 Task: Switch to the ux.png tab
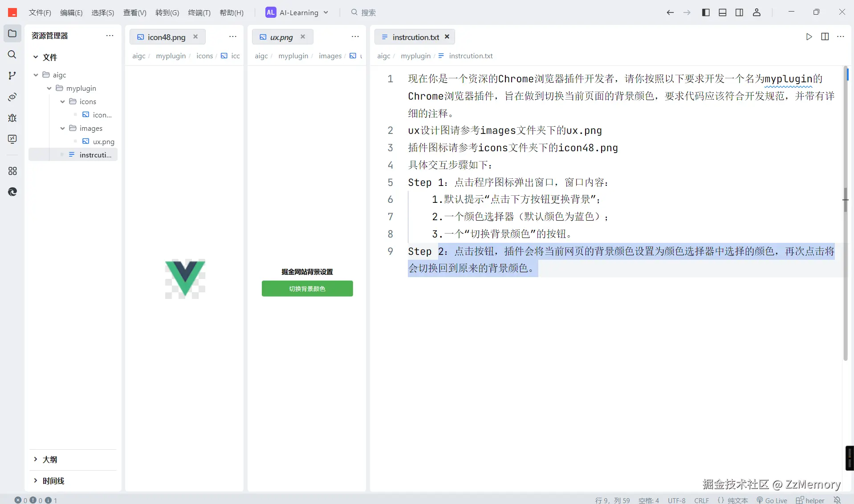(x=281, y=37)
